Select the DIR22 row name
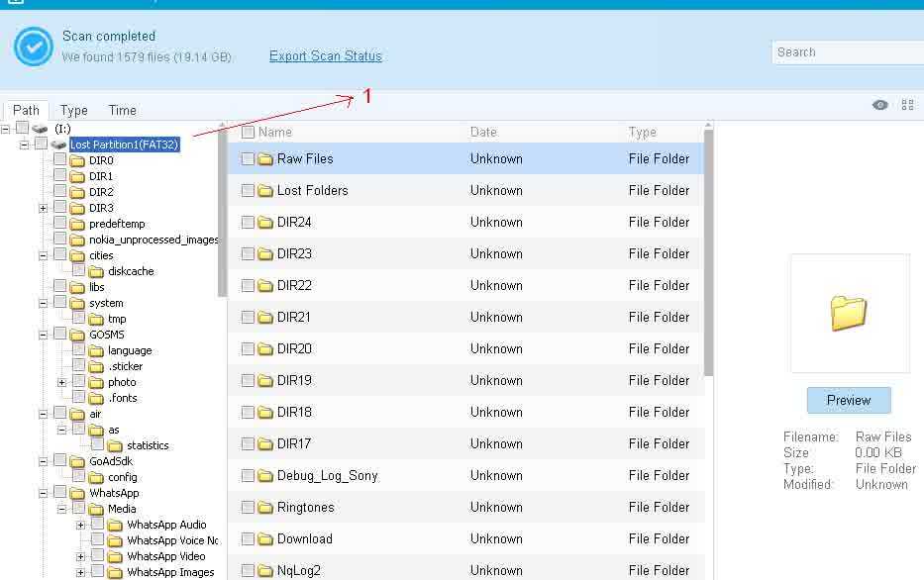 294,286
